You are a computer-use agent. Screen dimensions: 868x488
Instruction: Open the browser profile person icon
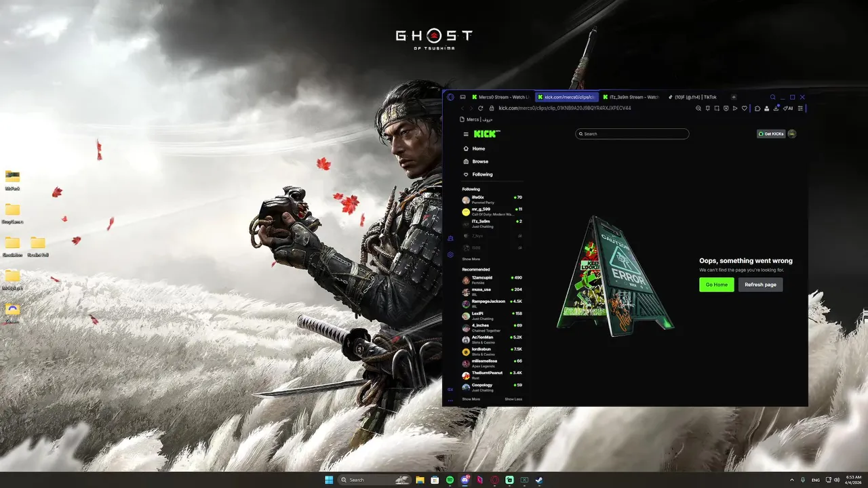pos(767,108)
